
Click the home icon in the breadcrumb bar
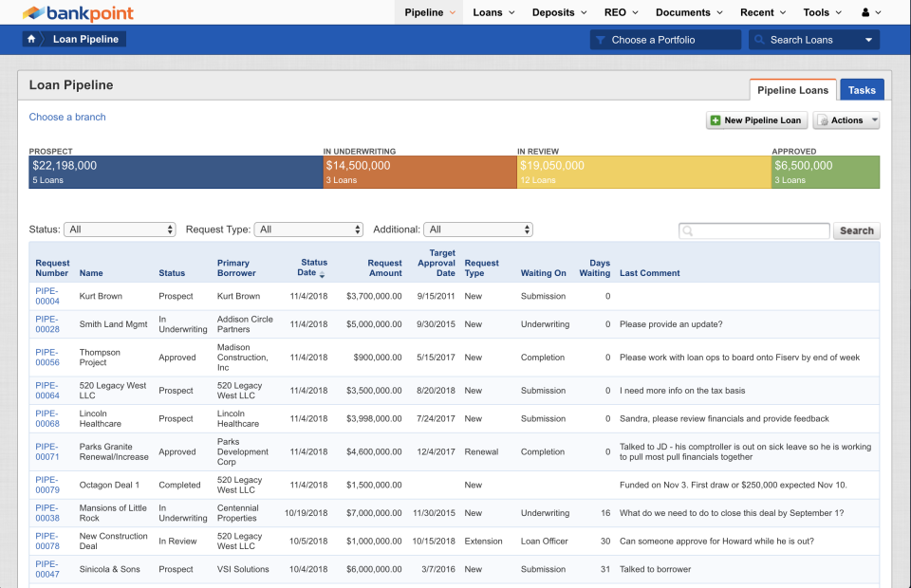32,39
